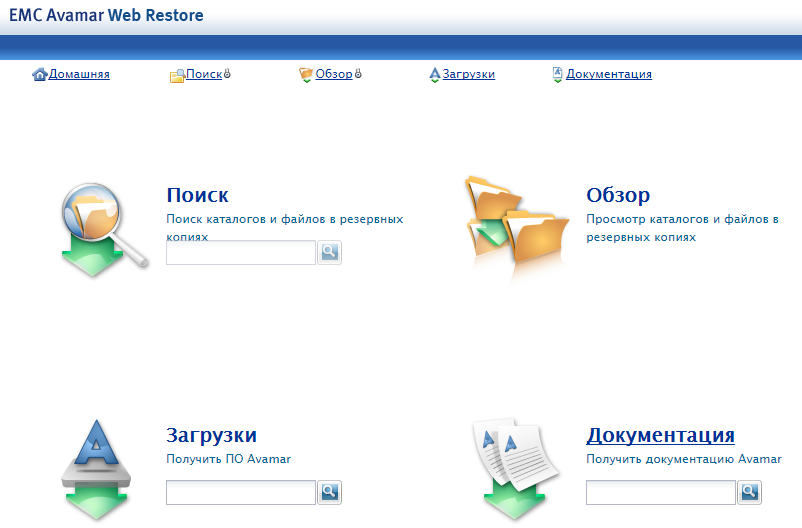802x528 pixels.
Task: Click the large Поиск heading
Action: coord(197,195)
